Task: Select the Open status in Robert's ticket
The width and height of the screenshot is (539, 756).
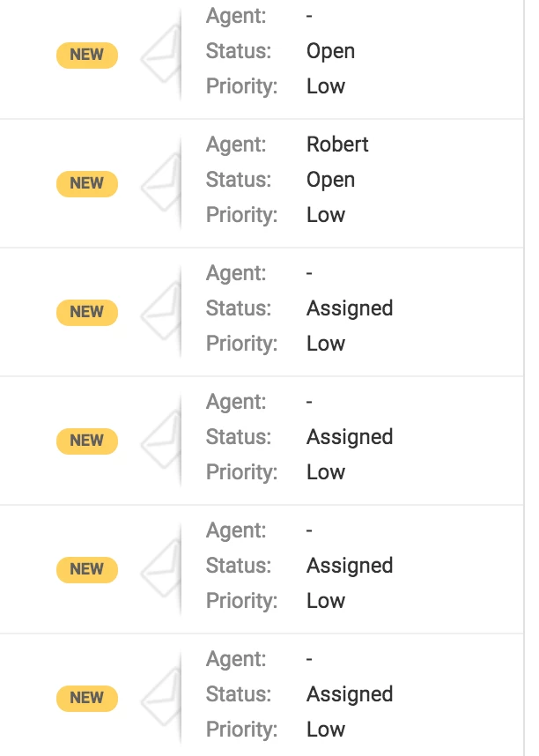Action: pos(331,181)
